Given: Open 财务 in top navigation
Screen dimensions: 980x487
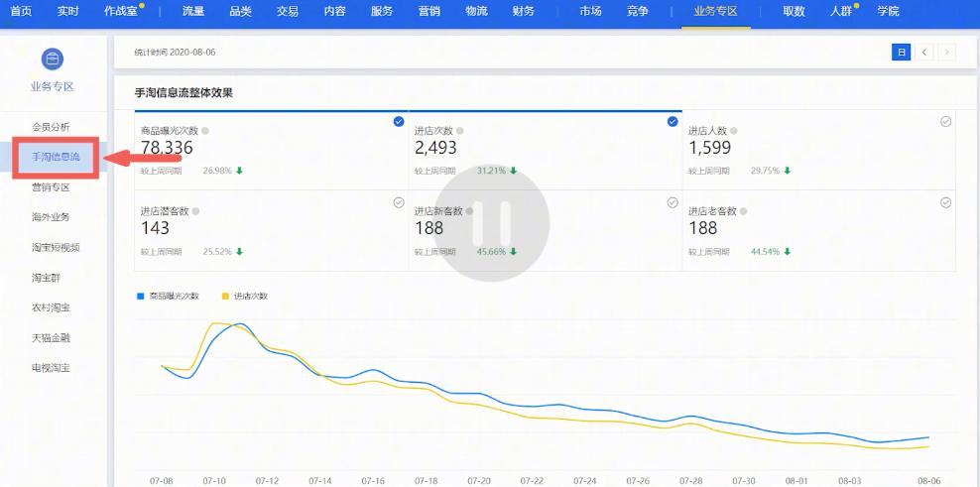Looking at the screenshot, I should click(x=524, y=11).
